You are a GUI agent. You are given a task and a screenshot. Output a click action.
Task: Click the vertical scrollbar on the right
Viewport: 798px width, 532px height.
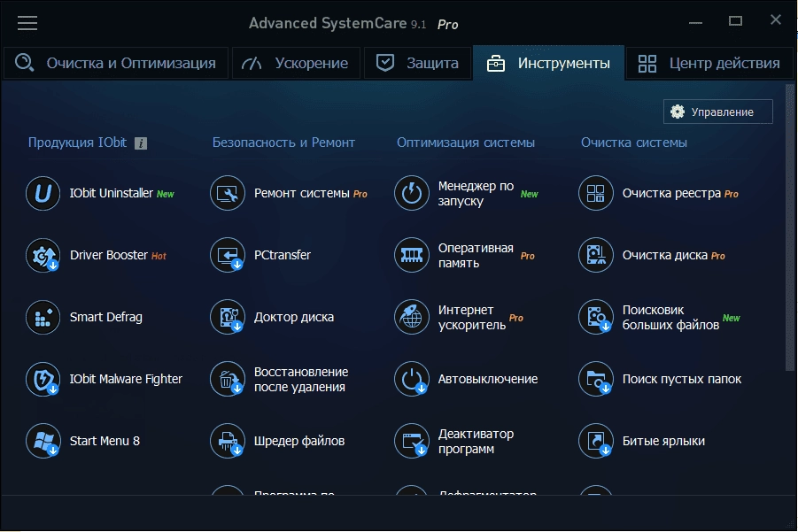coord(790,227)
